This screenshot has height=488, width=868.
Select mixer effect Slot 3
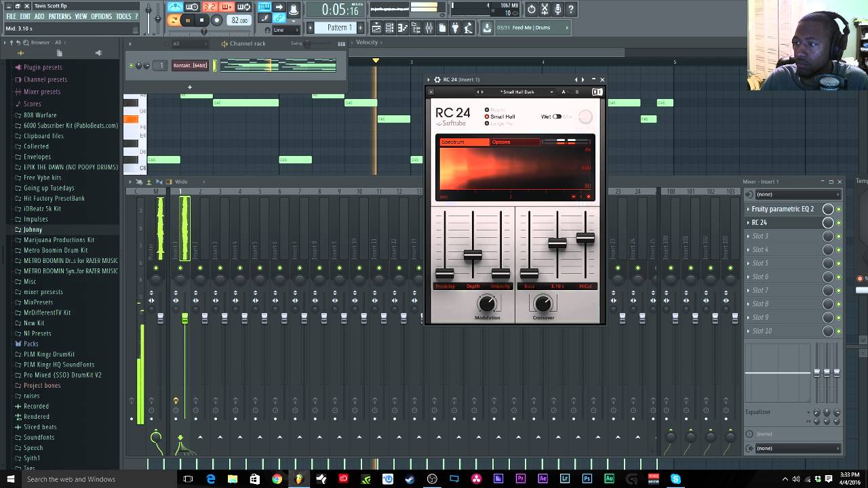(783, 236)
